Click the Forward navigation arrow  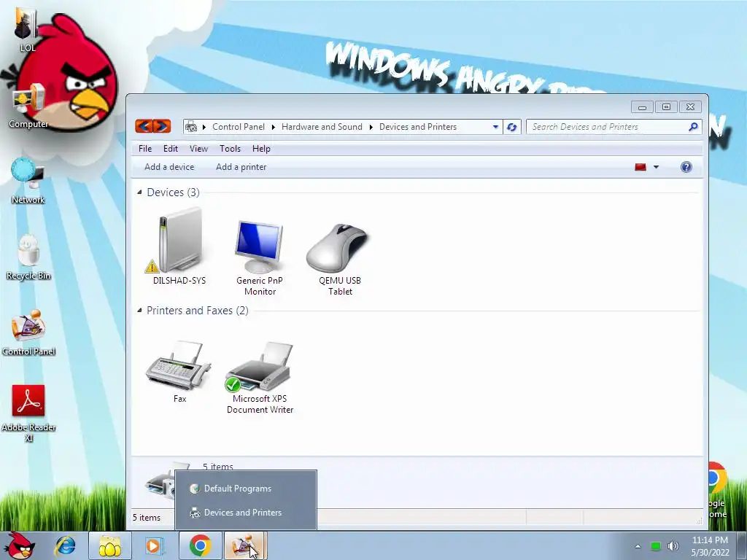162,126
